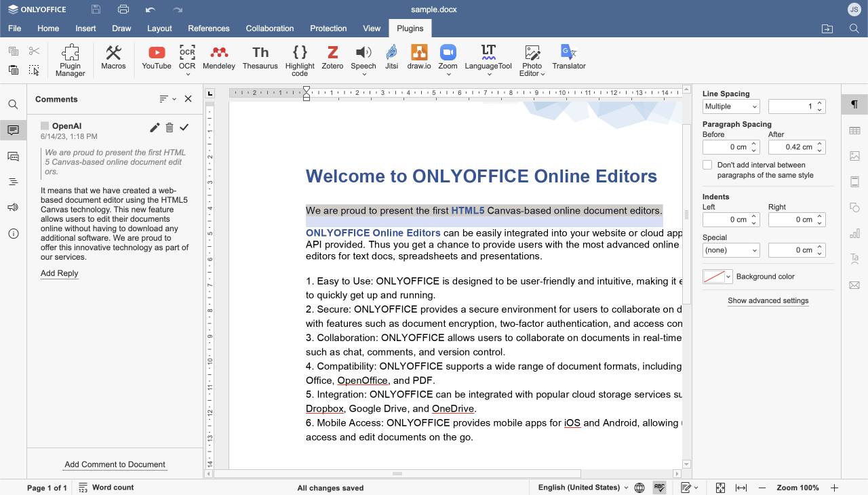Open the Mendeley plugin
The width and height of the screenshot is (868, 495).
(x=219, y=58)
